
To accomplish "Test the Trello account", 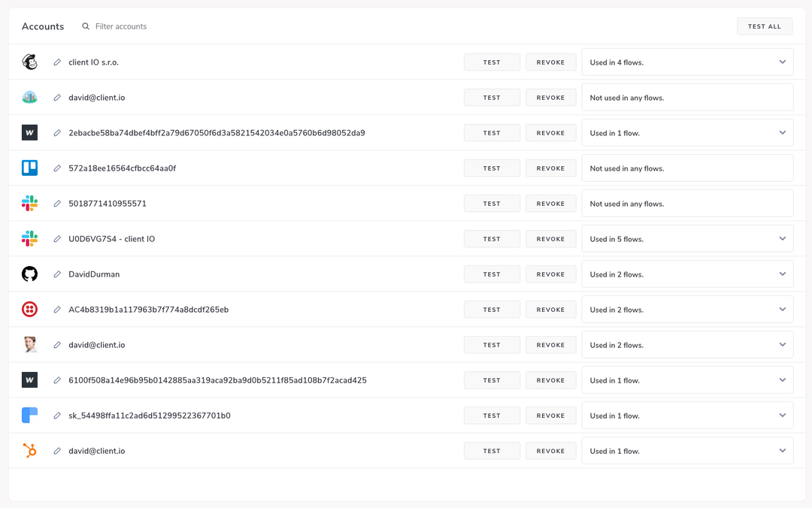I will (492, 168).
